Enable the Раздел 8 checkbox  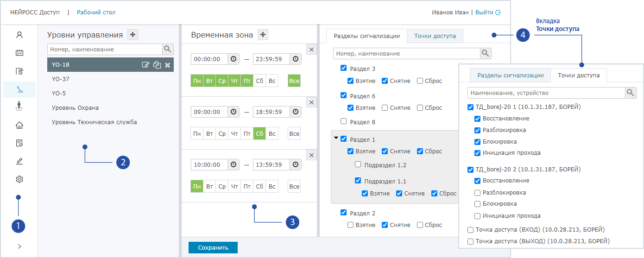[x=343, y=121]
